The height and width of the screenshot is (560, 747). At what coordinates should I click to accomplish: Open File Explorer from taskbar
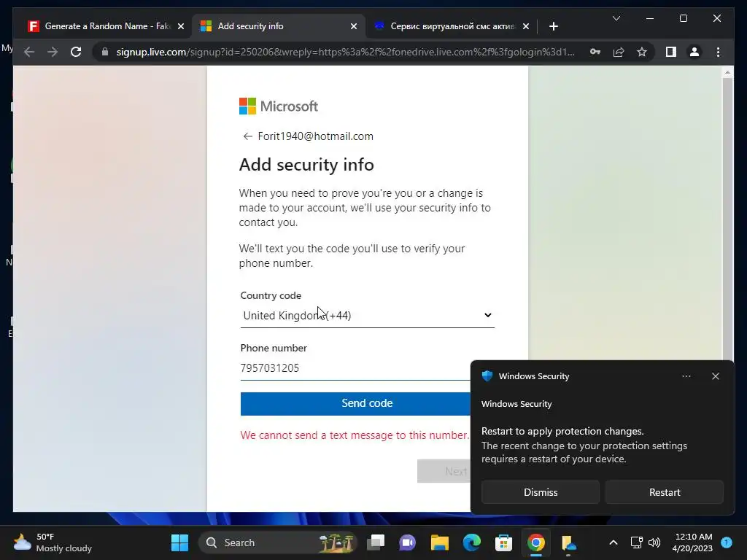pos(440,542)
